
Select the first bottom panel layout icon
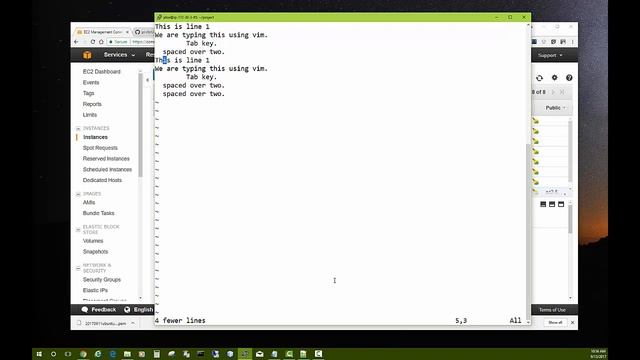click(543, 204)
